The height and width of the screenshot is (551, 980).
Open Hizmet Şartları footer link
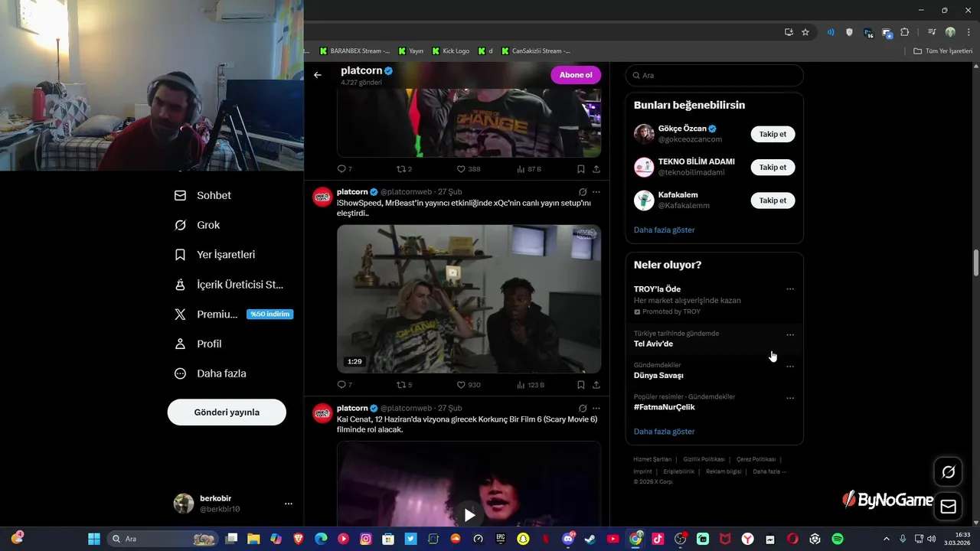coord(652,459)
